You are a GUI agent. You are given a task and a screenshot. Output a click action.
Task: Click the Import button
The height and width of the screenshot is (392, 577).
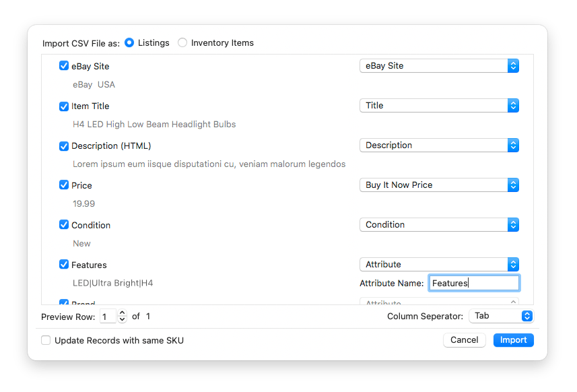click(x=513, y=340)
